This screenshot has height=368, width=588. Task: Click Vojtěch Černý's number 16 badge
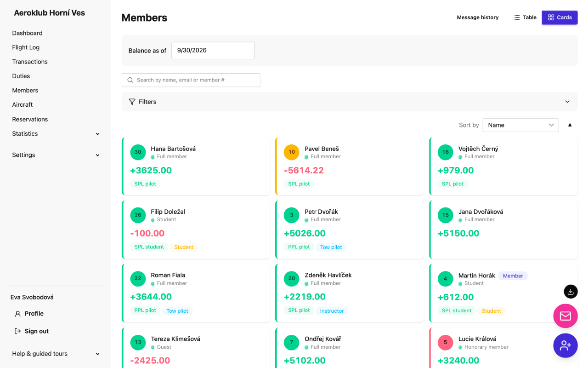tap(446, 152)
